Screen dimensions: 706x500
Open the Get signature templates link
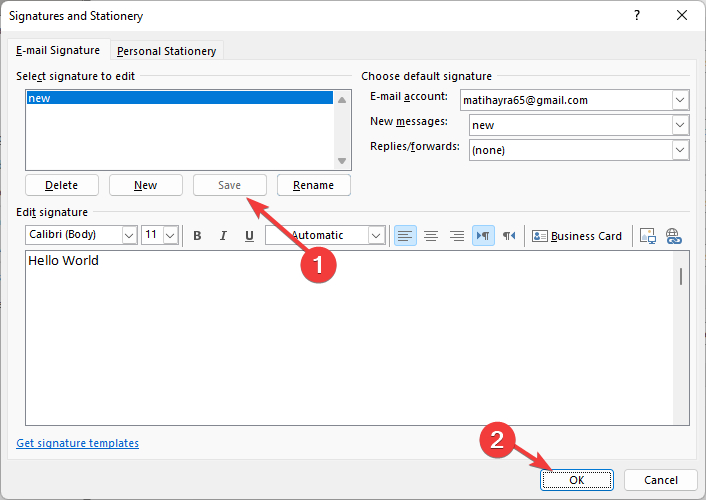(77, 443)
